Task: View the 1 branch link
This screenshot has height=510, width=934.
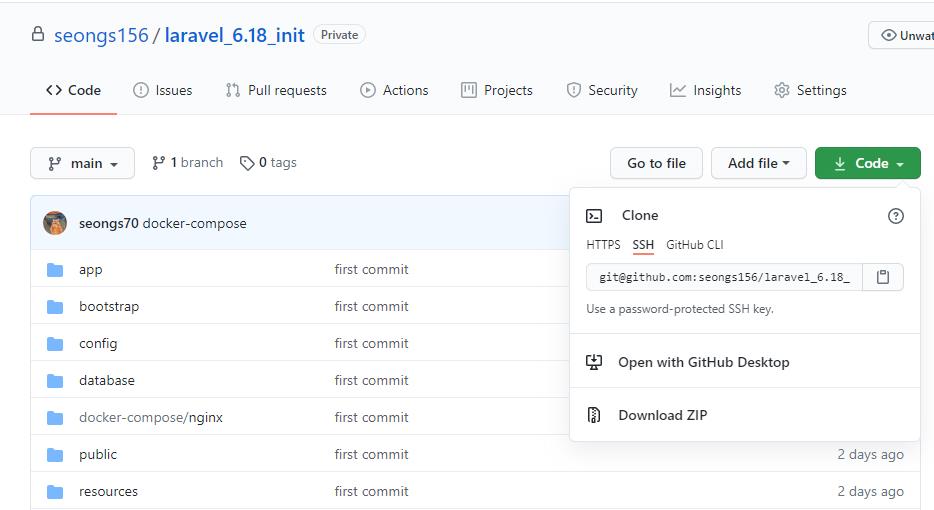Action: (188, 163)
